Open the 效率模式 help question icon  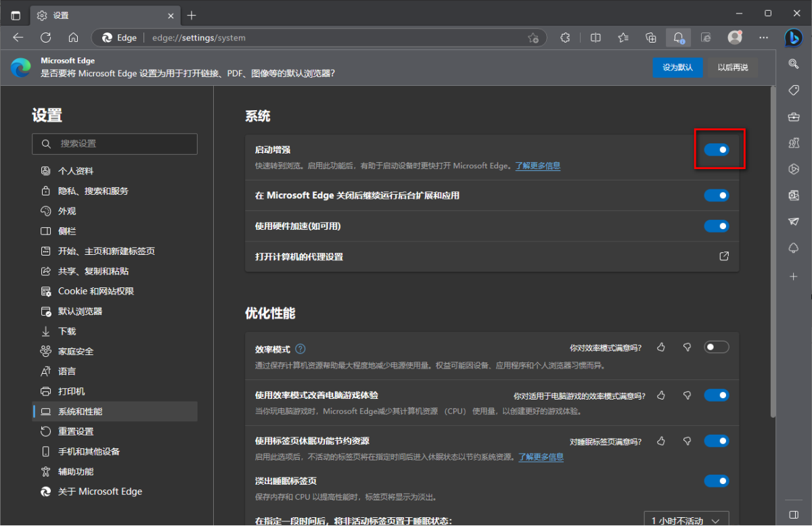point(300,349)
